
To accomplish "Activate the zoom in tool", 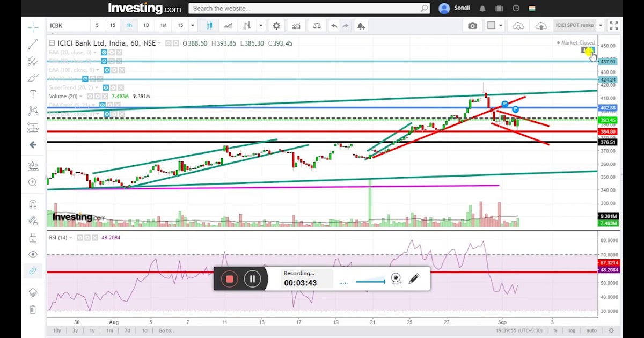I will pyautogui.click(x=33, y=182).
